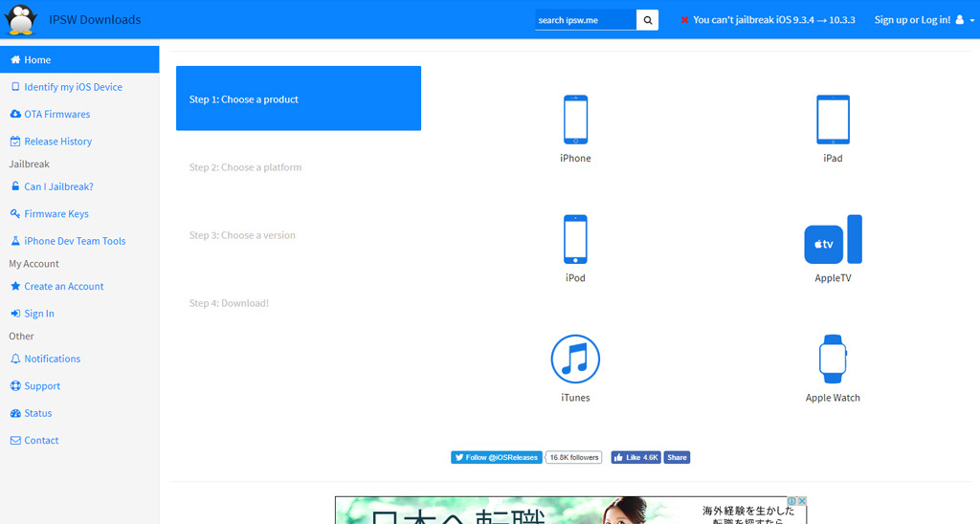Click the user silhouette icon in header
The image size is (980, 524).
coord(959,19)
